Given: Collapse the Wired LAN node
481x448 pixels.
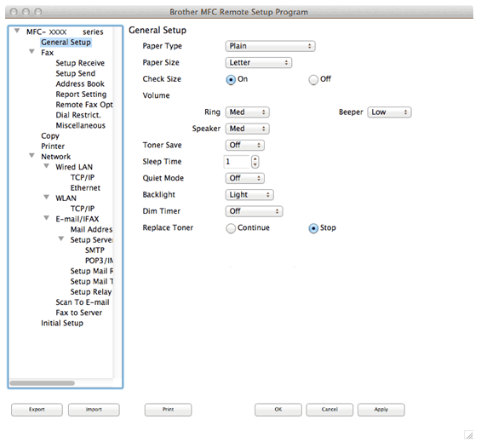Looking at the screenshot, I should pos(46,166).
